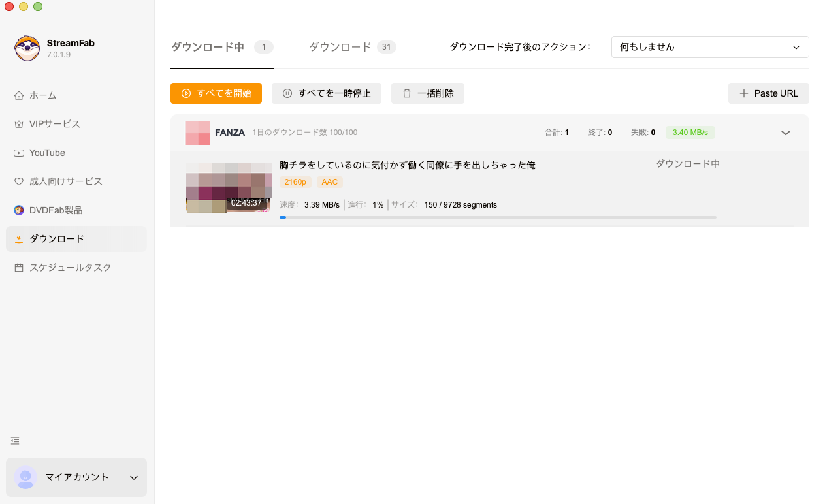Screen dimensions: 825x504
Task: Pause all downloads with すべてを一時停止
Action: coord(327,93)
